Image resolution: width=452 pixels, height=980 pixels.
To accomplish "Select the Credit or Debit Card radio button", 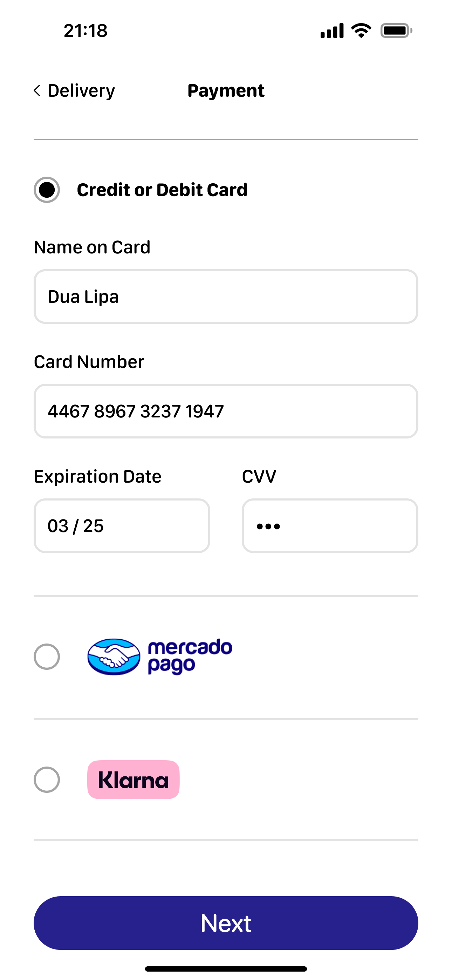I will pyautogui.click(x=47, y=190).
